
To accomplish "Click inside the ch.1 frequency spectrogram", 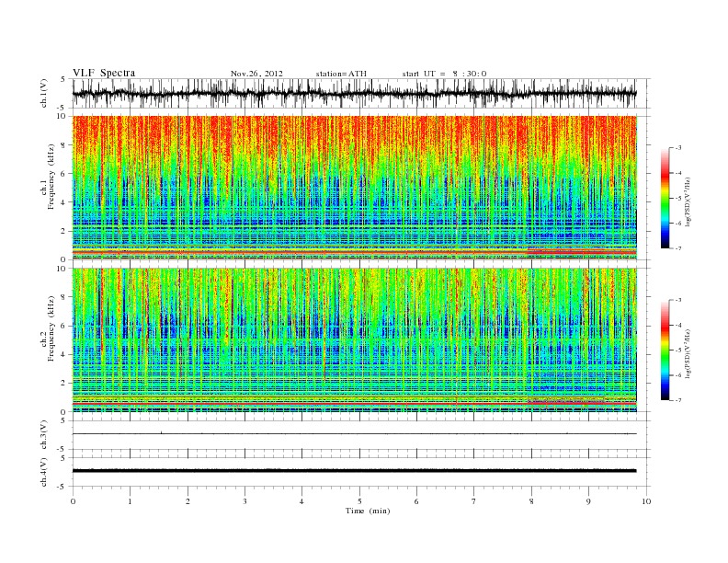I will tap(354, 188).
